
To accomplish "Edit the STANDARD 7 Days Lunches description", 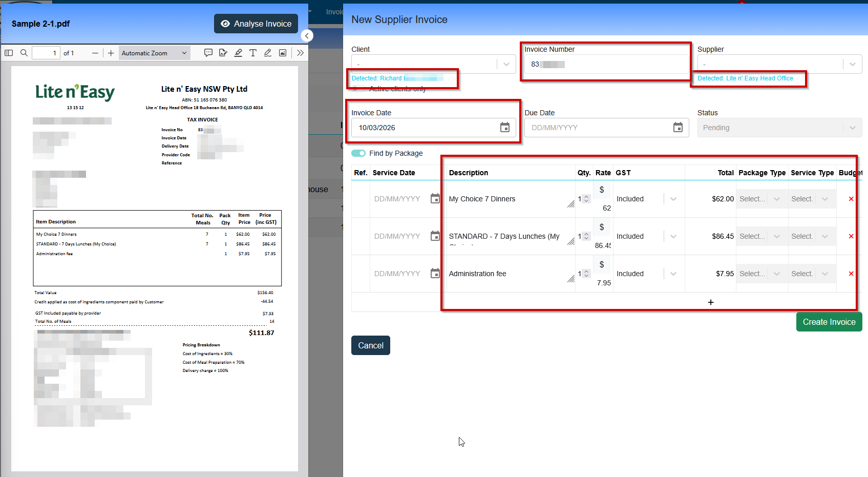I will (511, 236).
